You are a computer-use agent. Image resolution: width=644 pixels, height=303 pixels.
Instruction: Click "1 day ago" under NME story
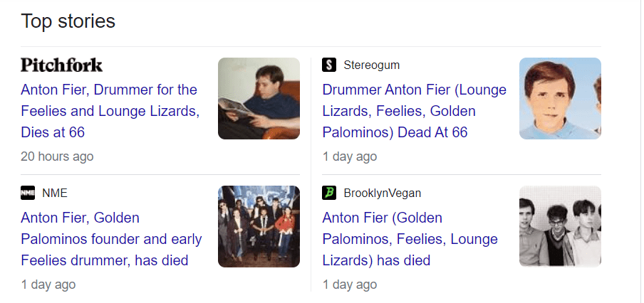pyautogui.click(x=48, y=285)
